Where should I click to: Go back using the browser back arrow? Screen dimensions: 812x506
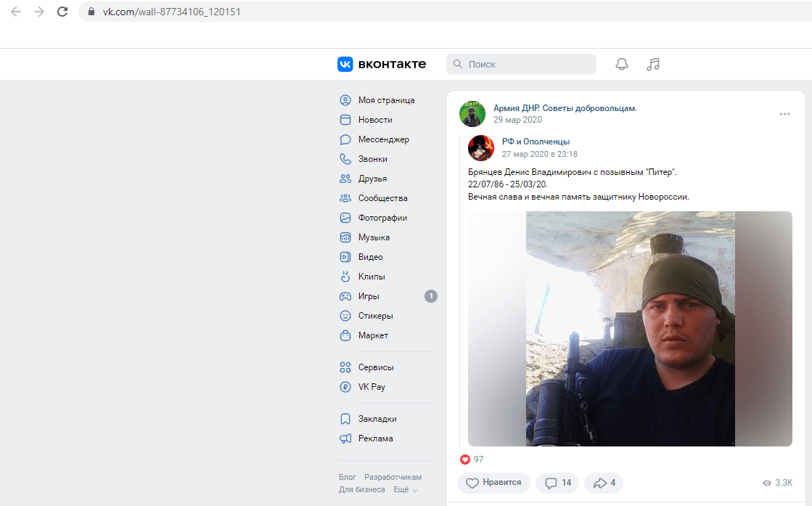[x=16, y=12]
